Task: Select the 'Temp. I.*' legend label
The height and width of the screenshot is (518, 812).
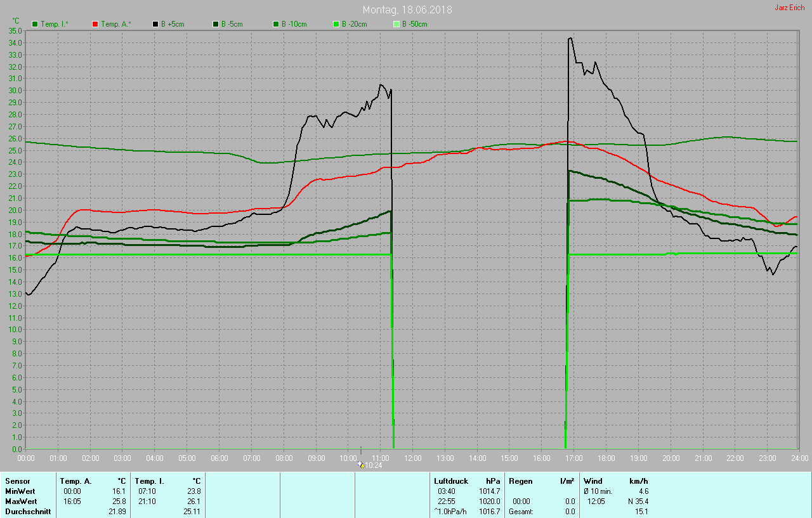Action: pyautogui.click(x=55, y=24)
